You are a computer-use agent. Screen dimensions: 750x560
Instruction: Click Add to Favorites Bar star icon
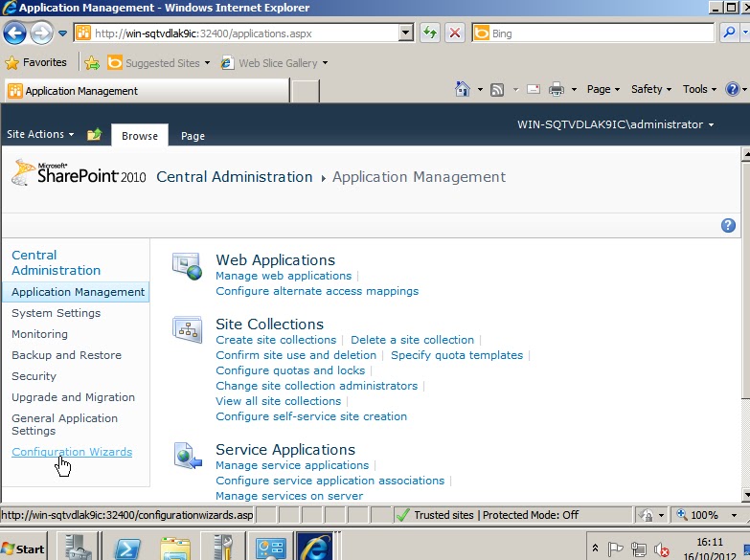[x=92, y=62]
